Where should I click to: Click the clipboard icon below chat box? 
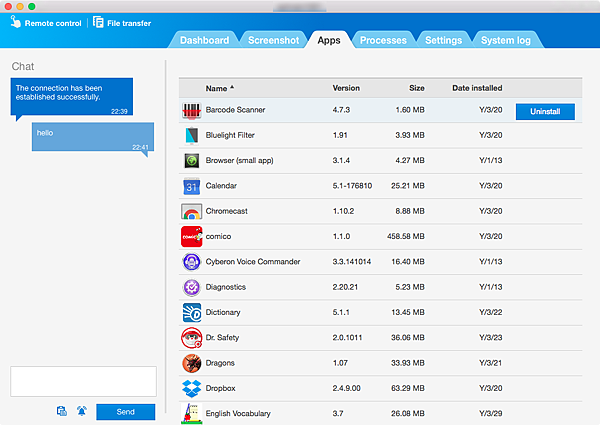click(x=62, y=411)
